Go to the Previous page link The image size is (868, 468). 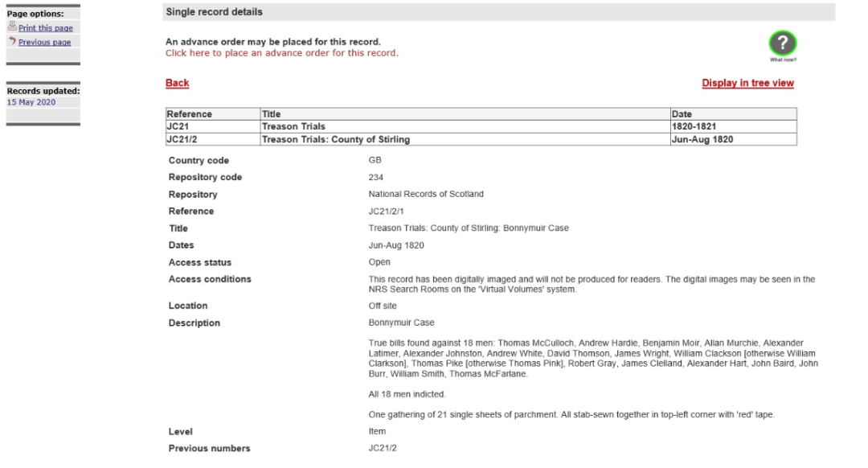pyautogui.click(x=44, y=43)
